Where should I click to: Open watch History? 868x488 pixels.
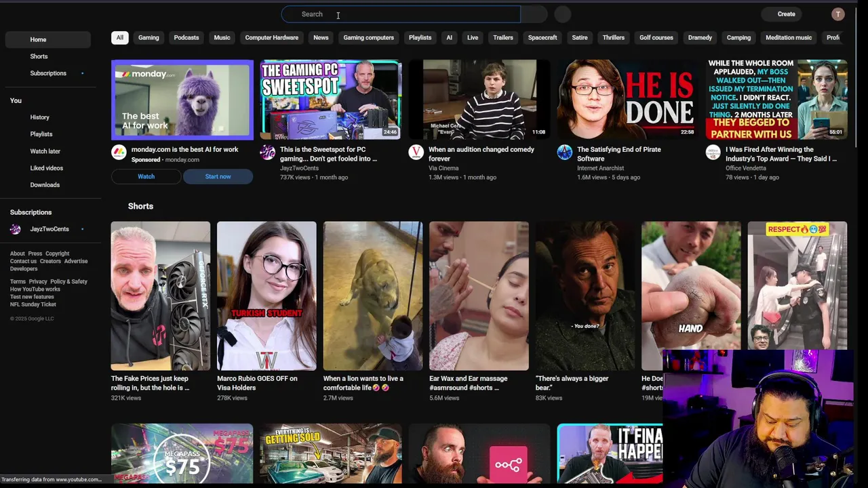coord(47,117)
